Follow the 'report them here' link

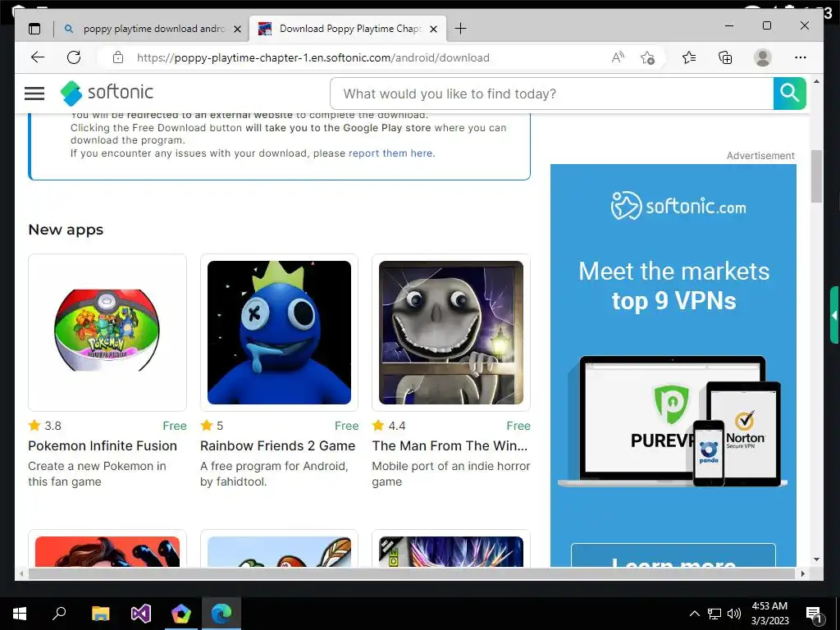(x=391, y=153)
